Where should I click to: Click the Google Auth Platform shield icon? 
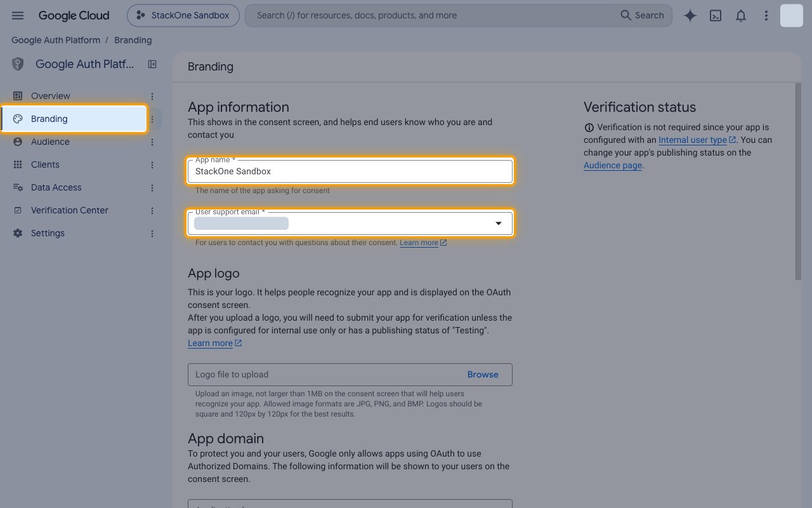(18, 64)
